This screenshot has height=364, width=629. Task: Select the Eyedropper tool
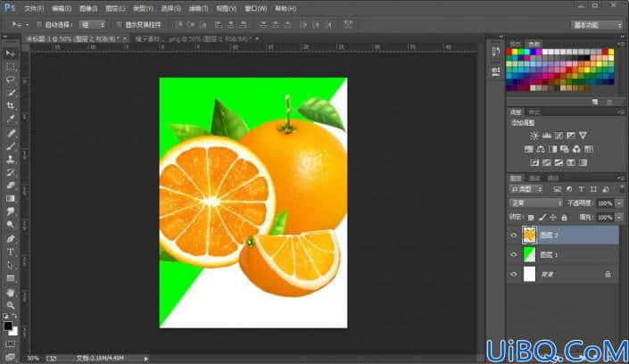coord(11,120)
